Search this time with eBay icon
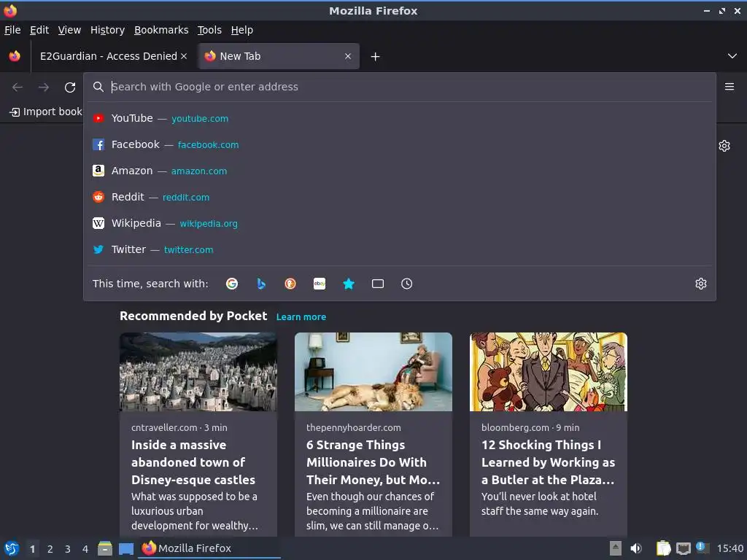This screenshot has height=560, width=747. 320,284
